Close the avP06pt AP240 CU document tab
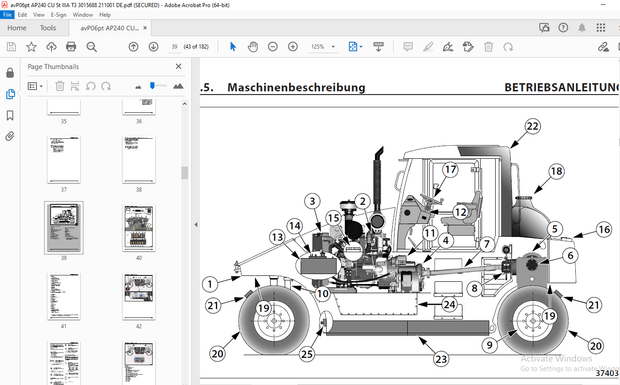Image resolution: width=620 pixels, height=385 pixels. pos(145,28)
